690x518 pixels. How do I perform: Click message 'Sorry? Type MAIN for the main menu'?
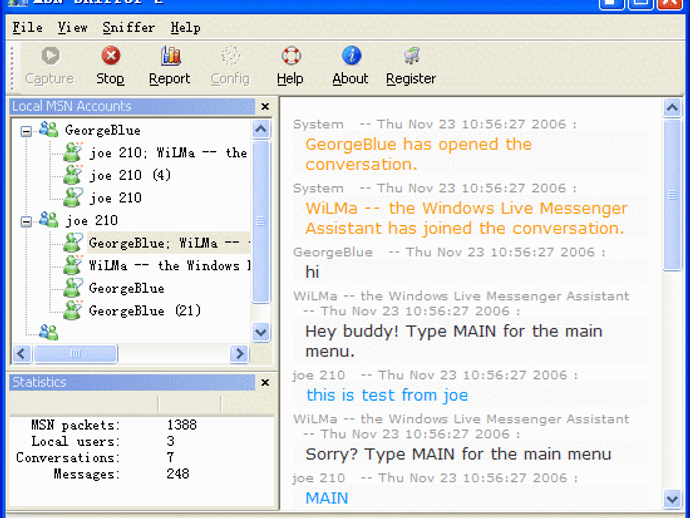[458, 454]
